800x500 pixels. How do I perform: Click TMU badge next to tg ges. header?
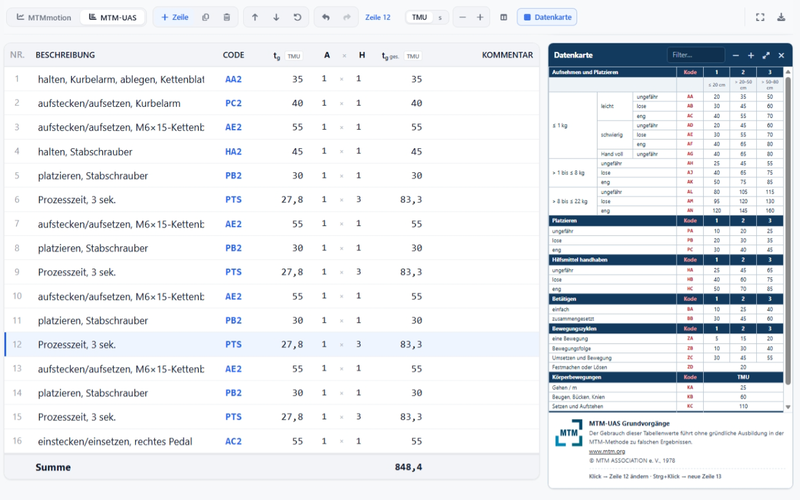click(x=413, y=56)
